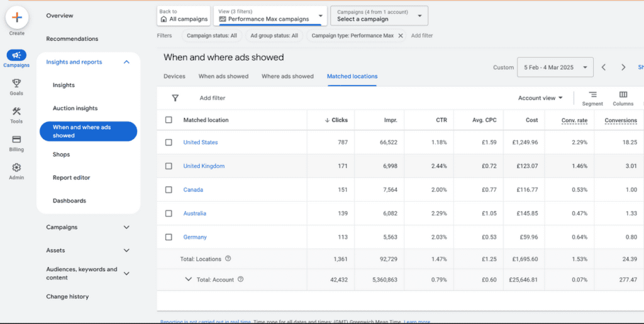The image size is (644, 324).
Task: Click the United Kingdom location link
Action: [x=204, y=166]
